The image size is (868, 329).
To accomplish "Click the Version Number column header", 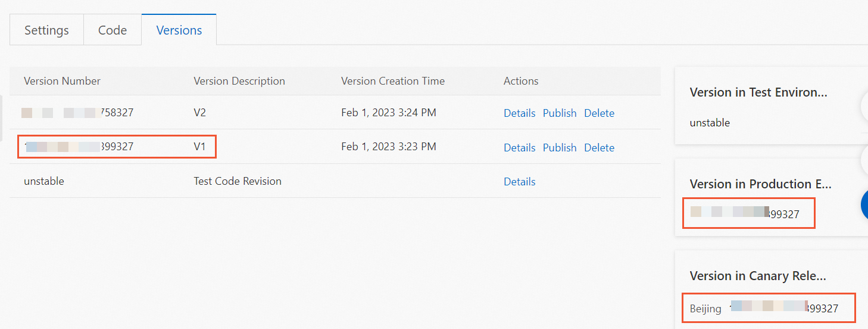I will [x=62, y=81].
